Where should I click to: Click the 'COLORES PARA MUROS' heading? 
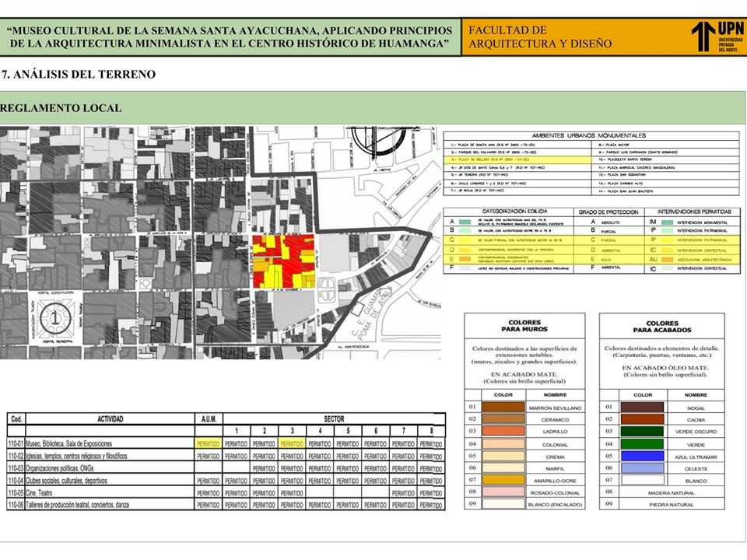point(524,326)
